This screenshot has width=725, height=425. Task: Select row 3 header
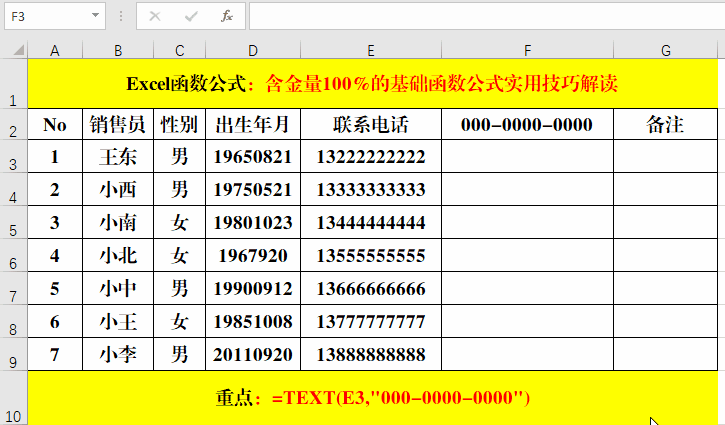tap(13, 156)
